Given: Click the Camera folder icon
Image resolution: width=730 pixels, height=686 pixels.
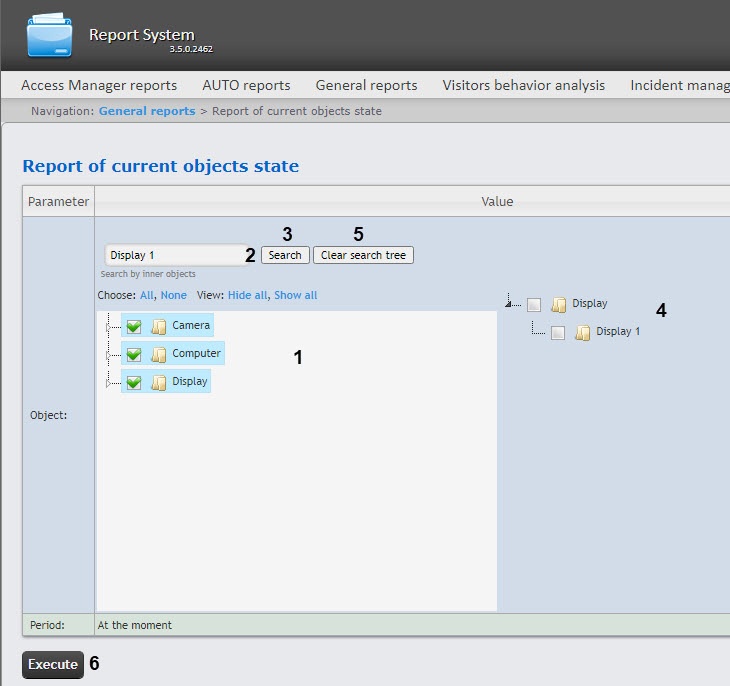Looking at the screenshot, I should click(158, 326).
